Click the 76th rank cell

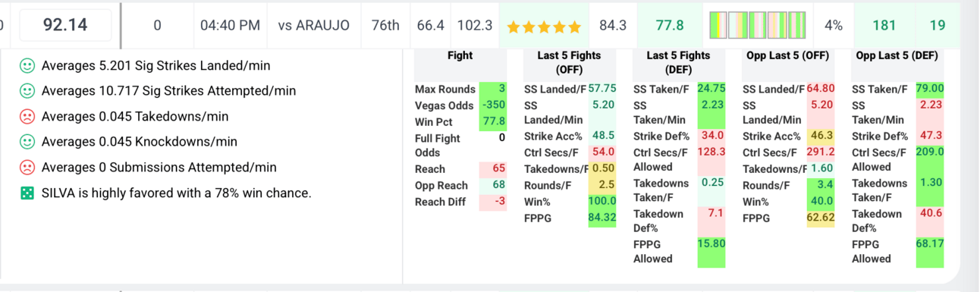click(x=385, y=25)
